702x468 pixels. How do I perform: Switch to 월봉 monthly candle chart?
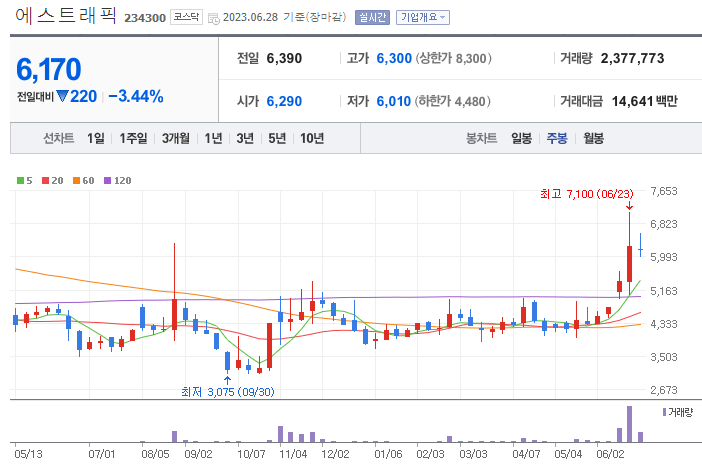[x=593, y=138]
